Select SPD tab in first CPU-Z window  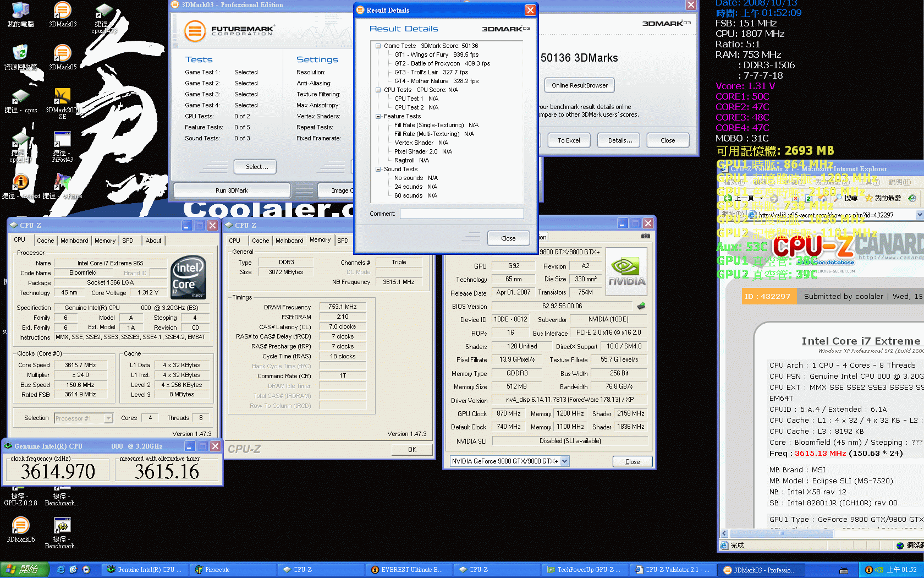pyautogui.click(x=128, y=241)
